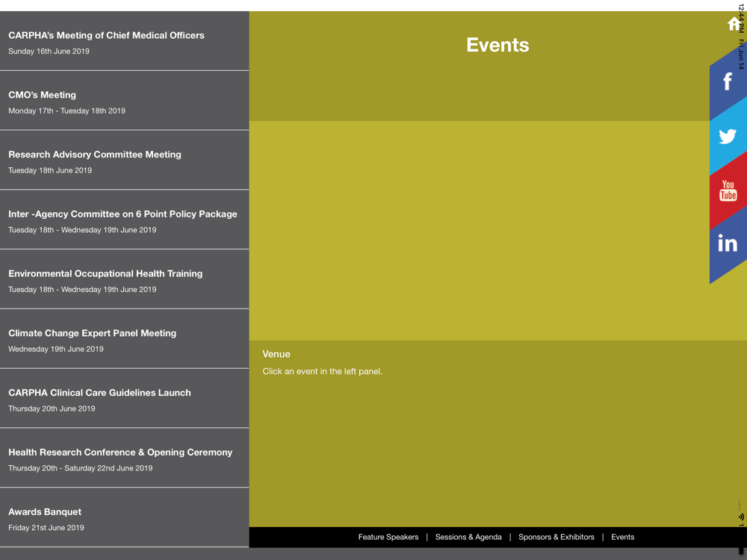Click 'Click an event in the left panel' text
The width and height of the screenshot is (747, 560).
pos(322,371)
